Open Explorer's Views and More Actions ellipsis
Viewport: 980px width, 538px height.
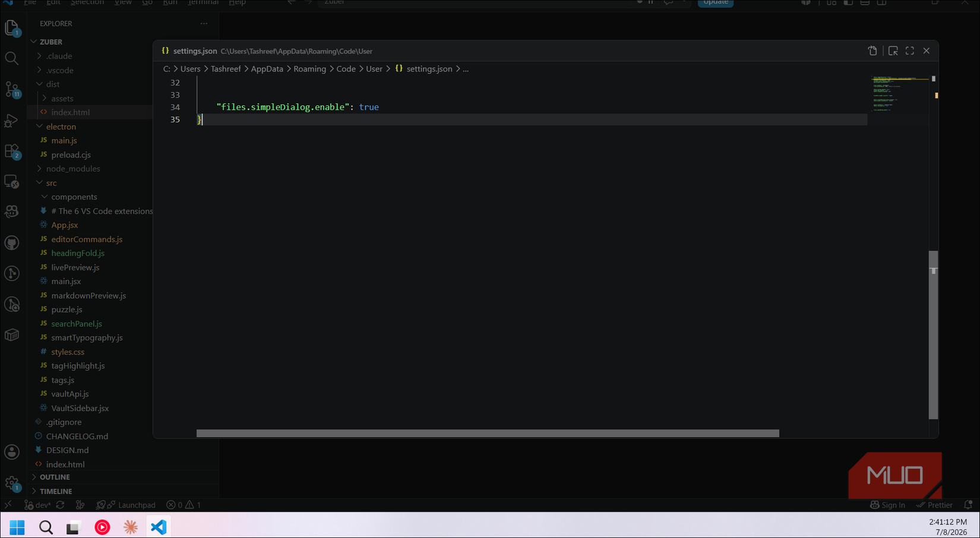tap(204, 24)
